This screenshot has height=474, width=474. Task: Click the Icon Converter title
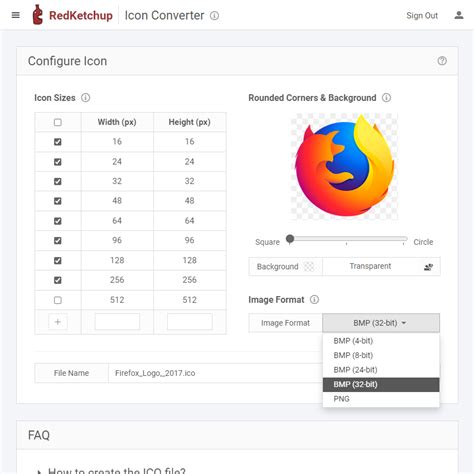coord(164,15)
